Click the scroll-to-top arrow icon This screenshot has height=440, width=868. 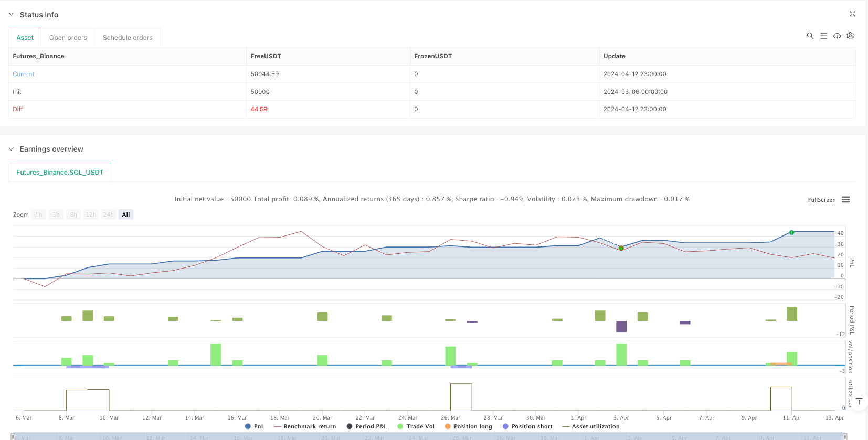859,402
